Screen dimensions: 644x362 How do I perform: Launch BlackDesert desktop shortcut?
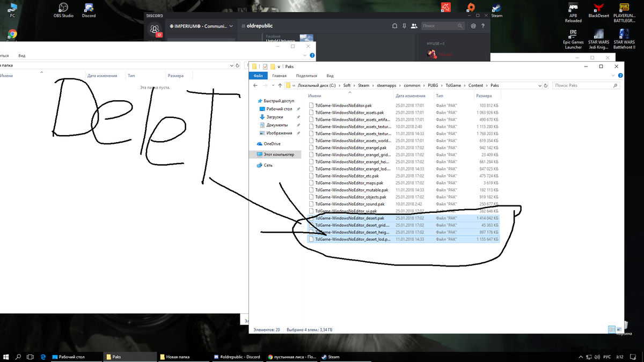598,10
